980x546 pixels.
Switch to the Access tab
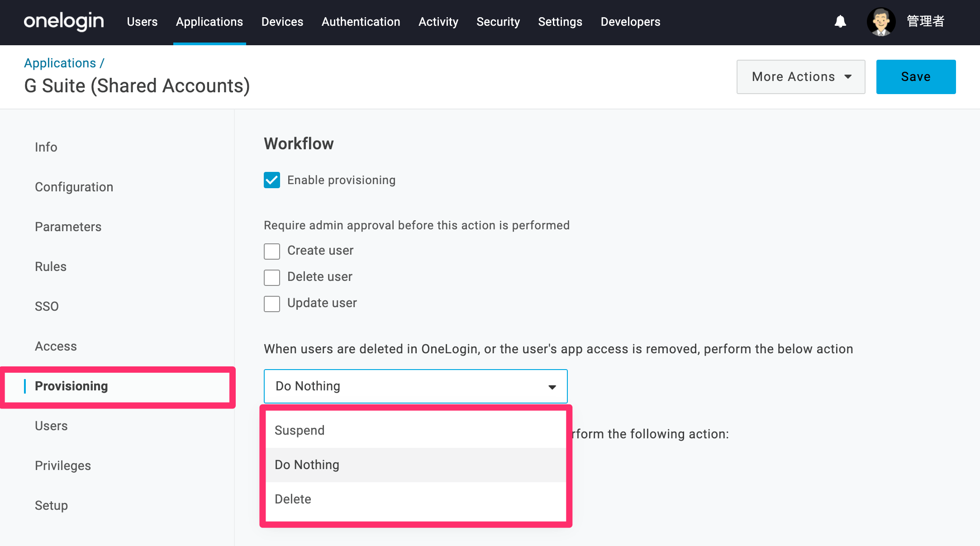[x=56, y=346]
